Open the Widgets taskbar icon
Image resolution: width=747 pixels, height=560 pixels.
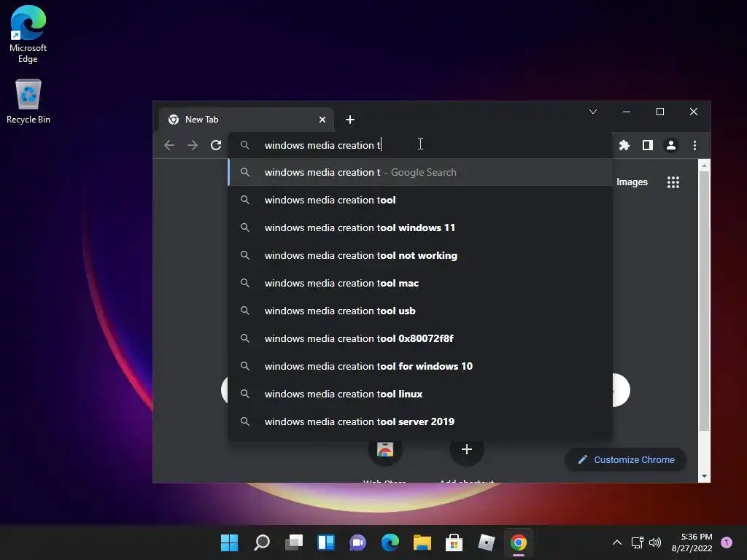(x=326, y=542)
